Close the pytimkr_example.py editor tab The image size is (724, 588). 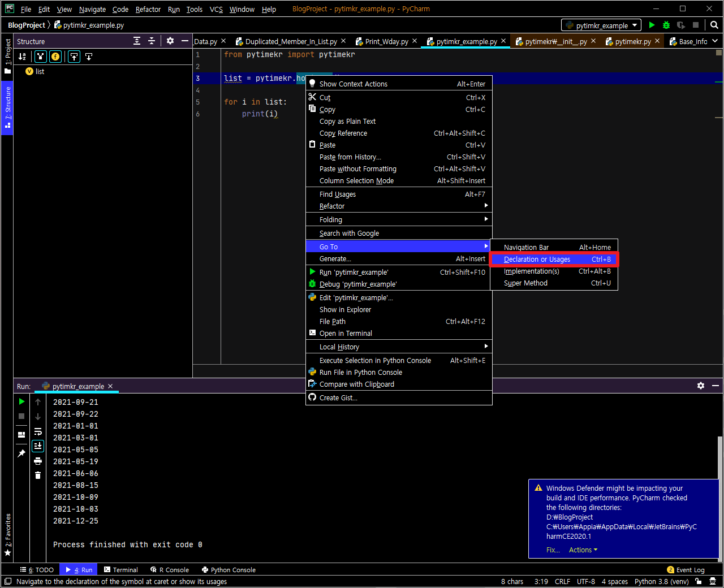point(503,41)
